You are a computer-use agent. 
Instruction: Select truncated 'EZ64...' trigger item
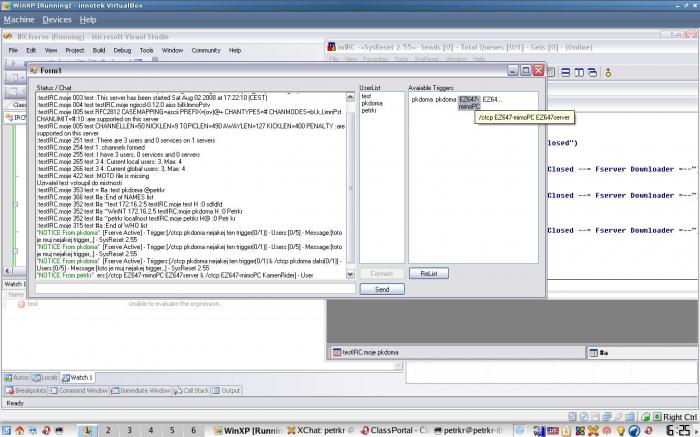tap(492, 100)
